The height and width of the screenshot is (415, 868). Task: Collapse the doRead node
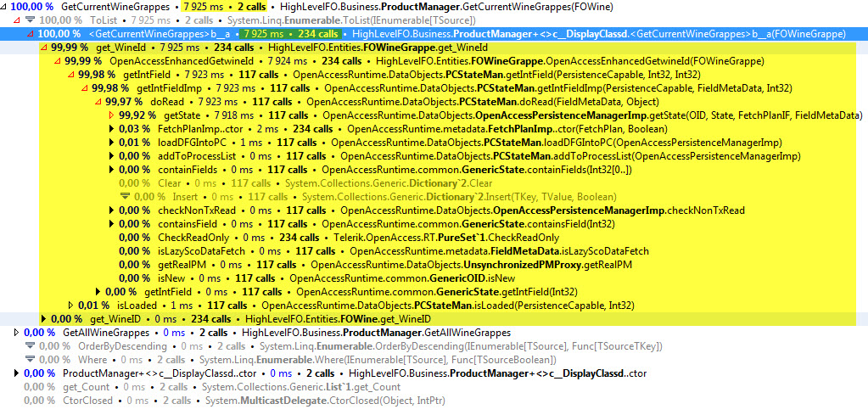coord(98,102)
